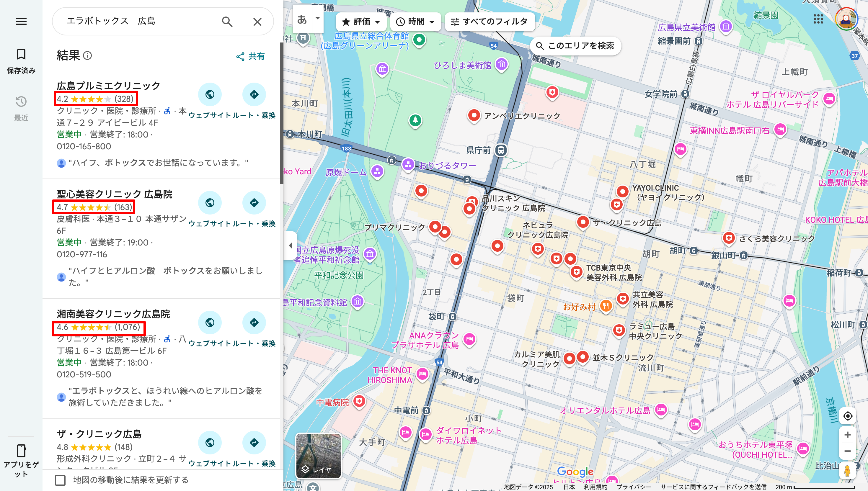Image resolution: width=868 pixels, height=491 pixels.
Task: Click the results panel scrollbar
Action: tap(281, 113)
